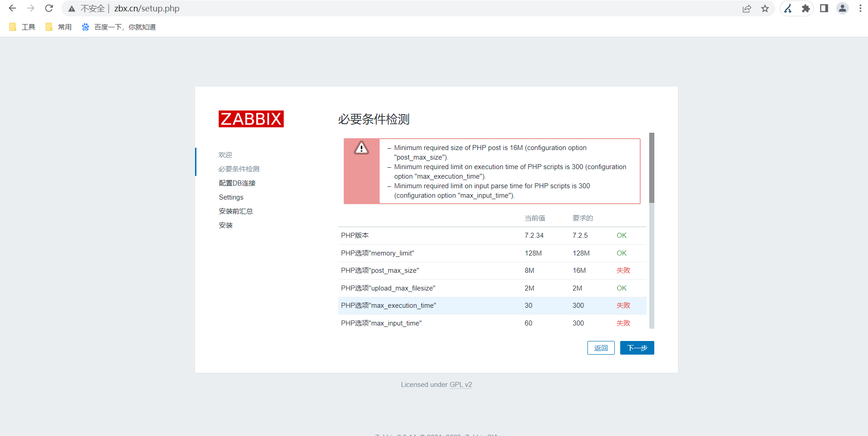Click the current value 60 for max_input_time
This screenshot has width=868, height=436.
528,323
